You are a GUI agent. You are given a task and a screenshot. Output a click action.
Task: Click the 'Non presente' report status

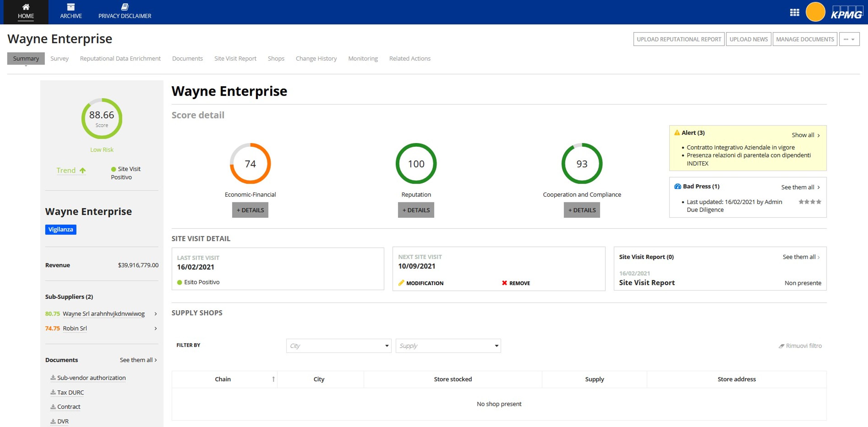click(x=803, y=283)
